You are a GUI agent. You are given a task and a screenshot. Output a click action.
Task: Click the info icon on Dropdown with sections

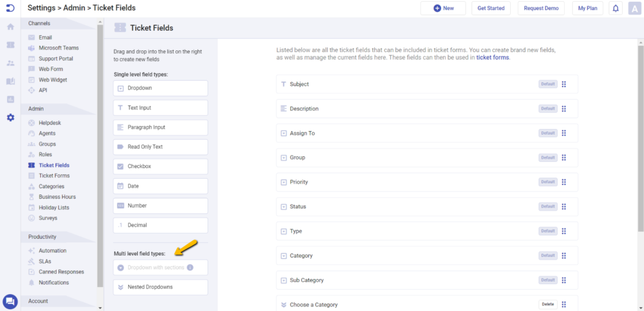pyautogui.click(x=190, y=268)
